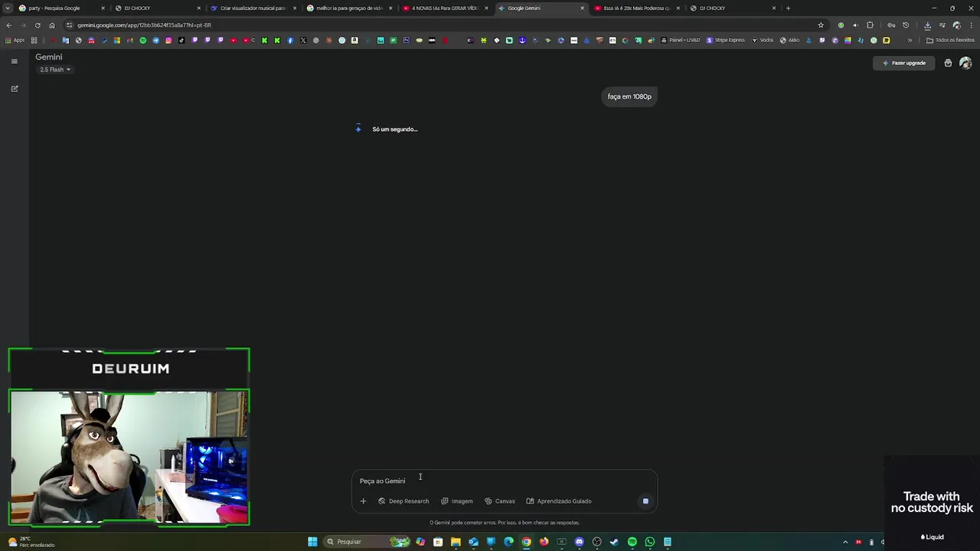Switch to 'Criar visualizador musical' tab

click(x=253, y=8)
